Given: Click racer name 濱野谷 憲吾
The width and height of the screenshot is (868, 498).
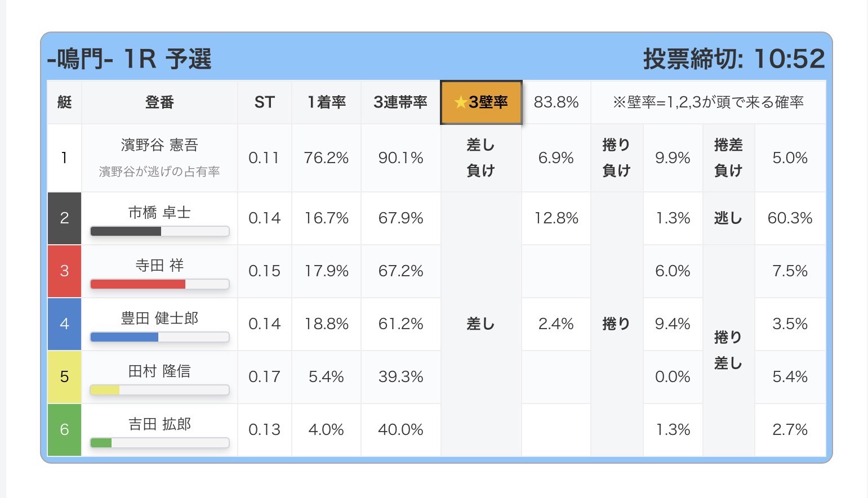Looking at the screenshot, I should pos(159,145).
